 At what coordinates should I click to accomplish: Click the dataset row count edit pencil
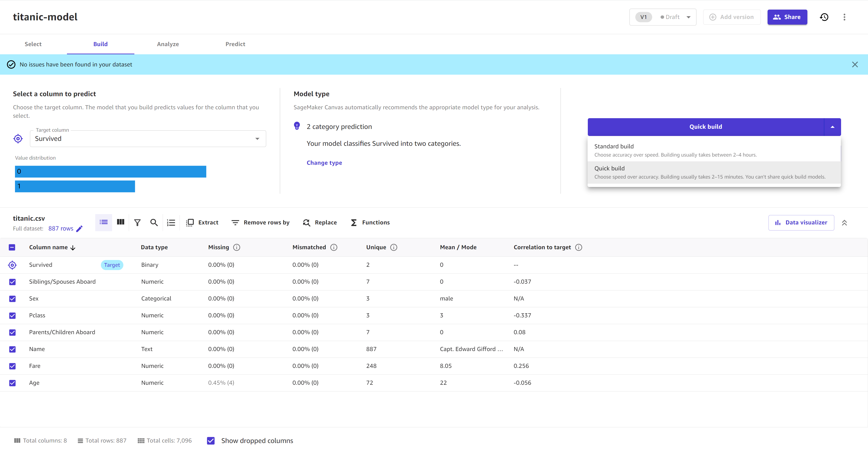coord(80,228)
